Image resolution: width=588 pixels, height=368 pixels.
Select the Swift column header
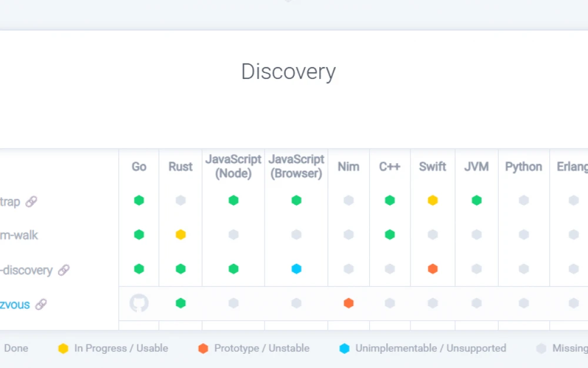point(433,167)
